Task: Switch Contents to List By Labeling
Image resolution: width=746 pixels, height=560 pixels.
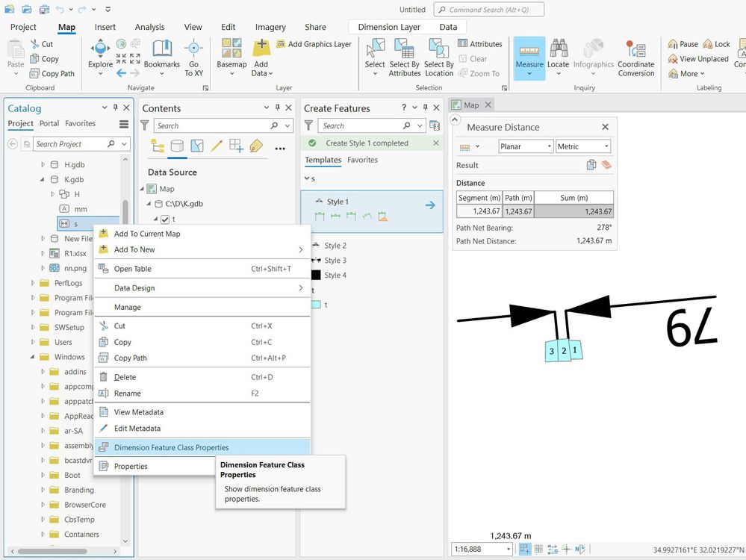Action: click(x=256, y=146)
